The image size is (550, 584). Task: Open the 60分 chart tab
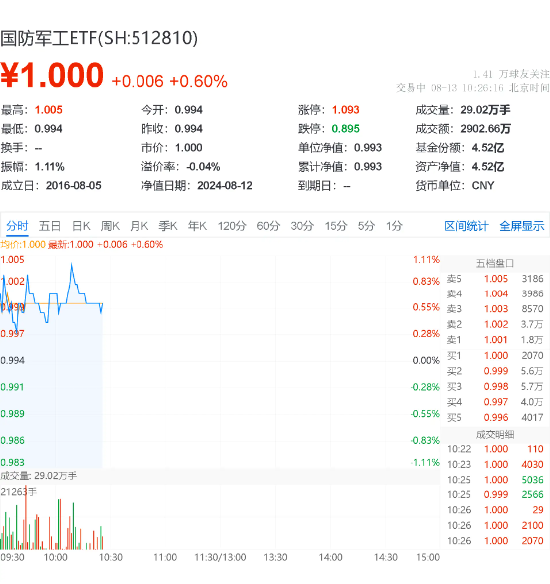[268, 226]
